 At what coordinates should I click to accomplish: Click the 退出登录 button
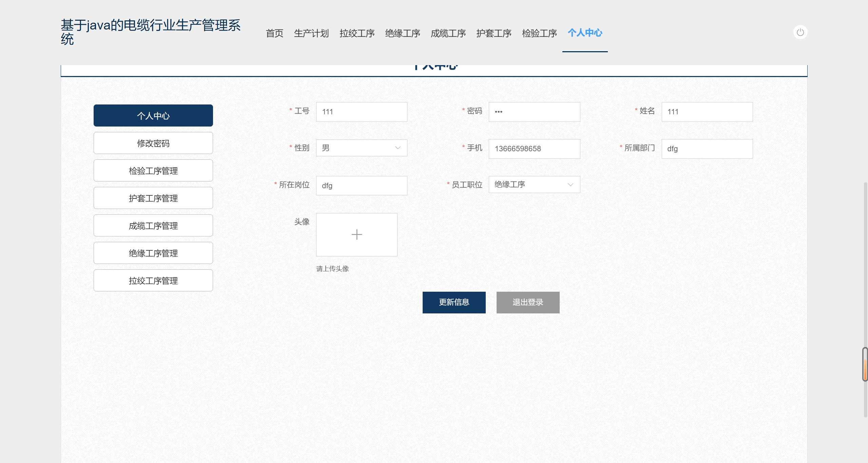528,302
